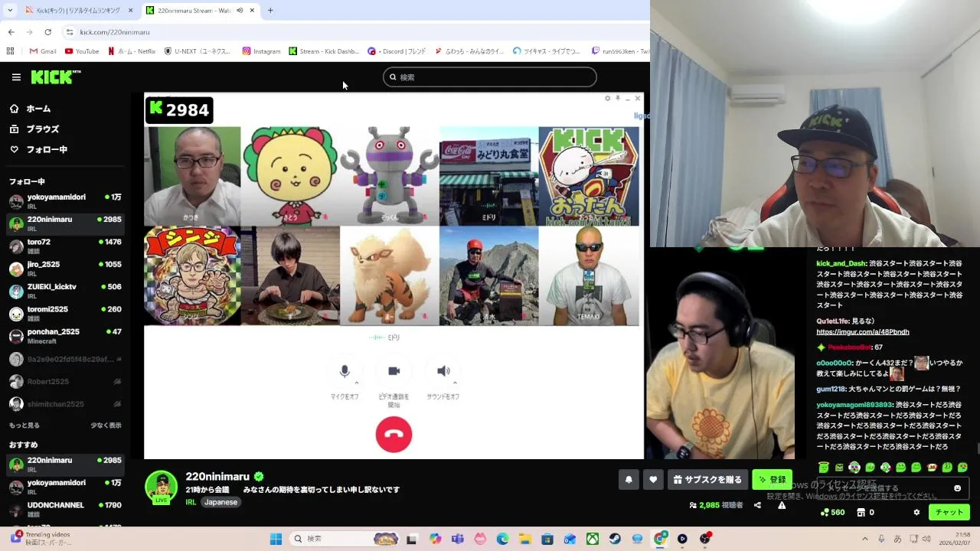Open Windows Start menu
This screenshot has width=980, height=551.
click(x=276, y=539)
